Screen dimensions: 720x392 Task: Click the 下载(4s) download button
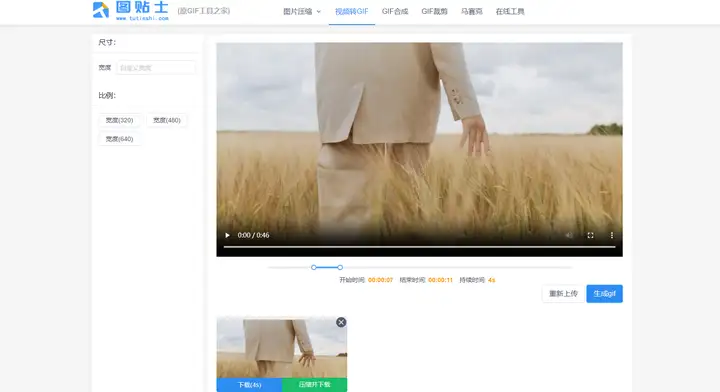point(249,385)
